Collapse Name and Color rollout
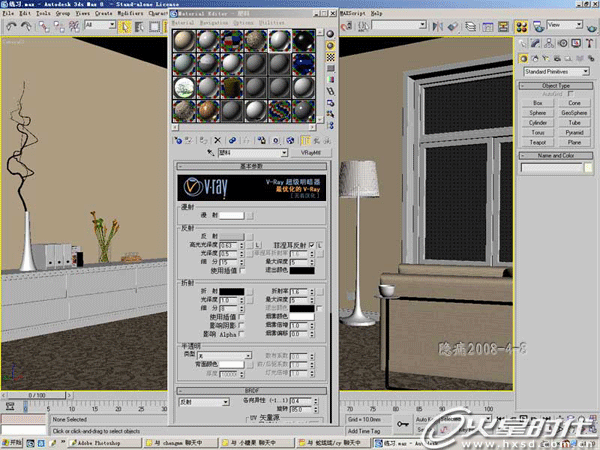600x450 pixels. click(556, 156)
